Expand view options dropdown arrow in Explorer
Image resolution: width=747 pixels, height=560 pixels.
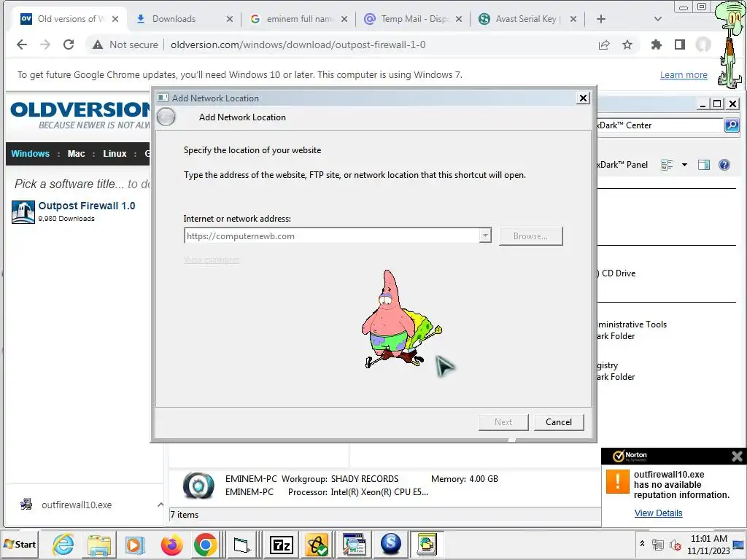684,165
